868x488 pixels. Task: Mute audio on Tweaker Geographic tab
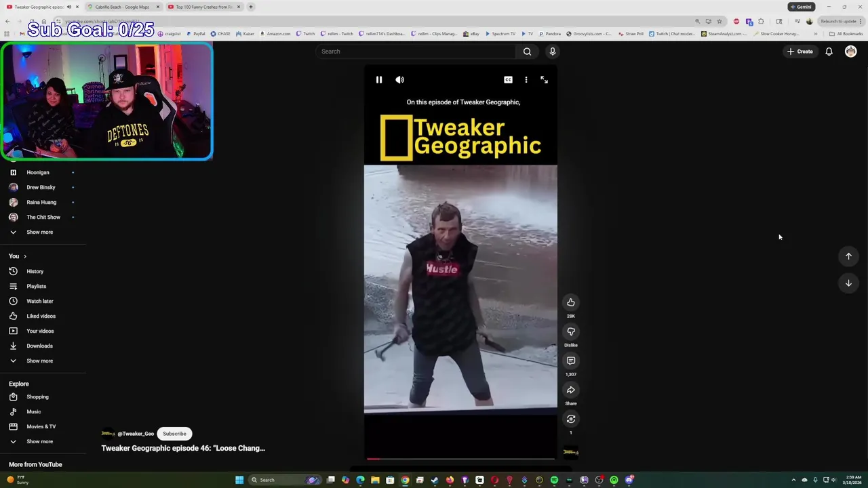[x=69, y=7]
